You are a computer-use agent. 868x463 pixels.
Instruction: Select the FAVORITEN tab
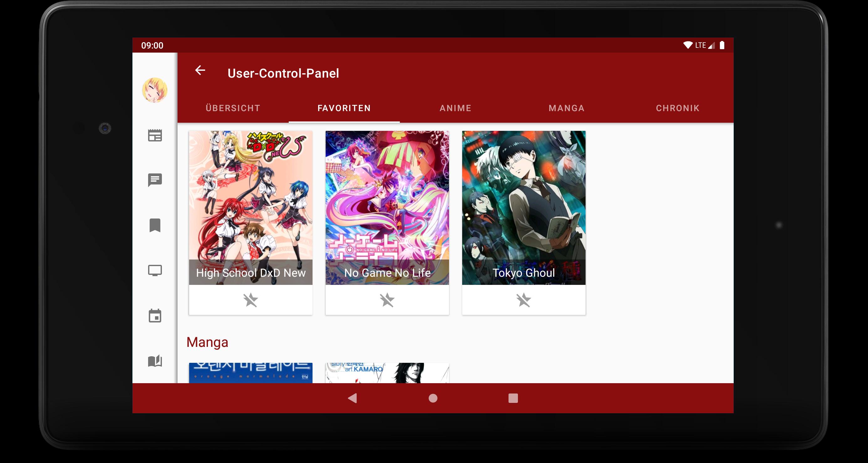tap(344, 108)
